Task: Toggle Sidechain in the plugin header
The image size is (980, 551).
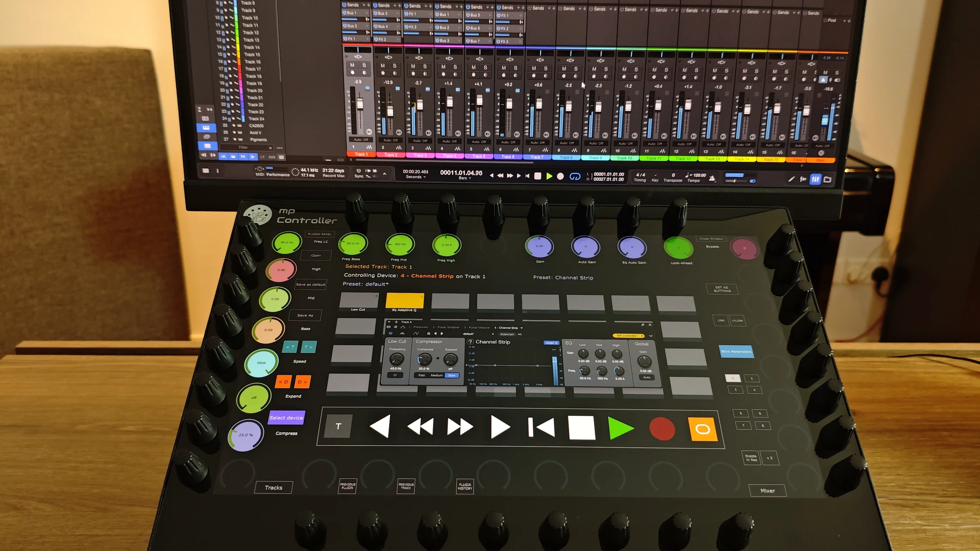Action: point(507,334)
